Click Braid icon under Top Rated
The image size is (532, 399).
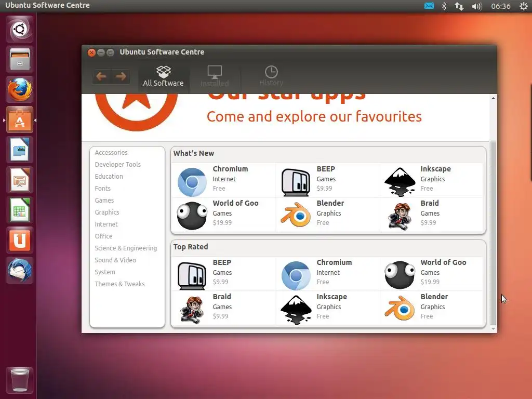[192, 310]
